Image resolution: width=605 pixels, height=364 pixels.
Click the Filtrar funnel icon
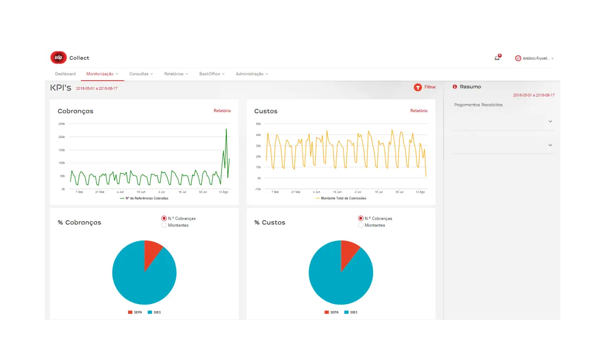click(418, 87)
